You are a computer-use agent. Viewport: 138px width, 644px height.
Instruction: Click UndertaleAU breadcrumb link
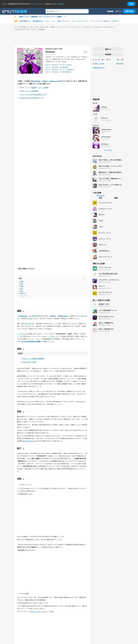pos(108,27)
